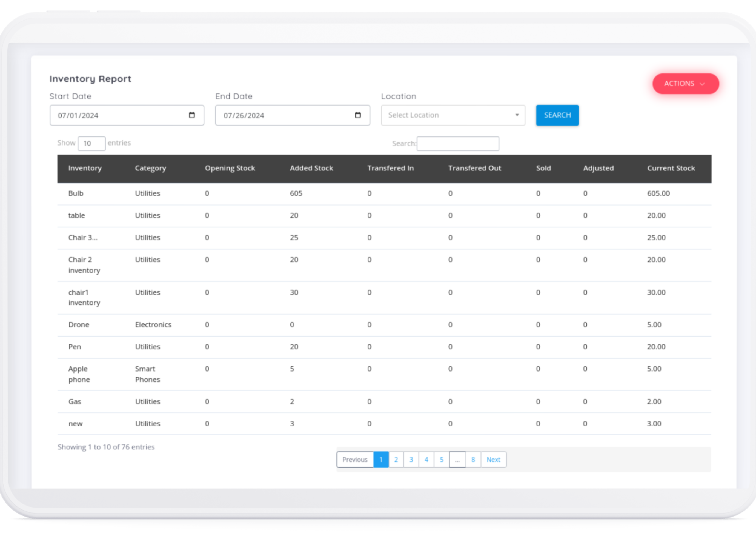The width and height of the screenshot is (756, 536).
Task: Select the End Date input field
Action: (284, 116)
